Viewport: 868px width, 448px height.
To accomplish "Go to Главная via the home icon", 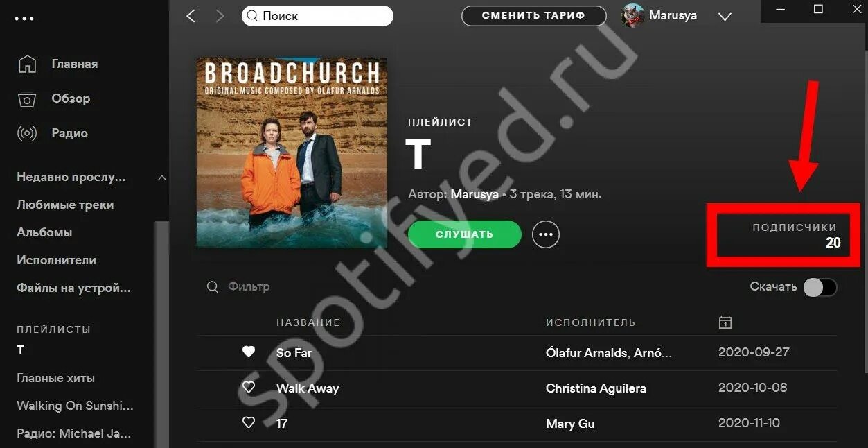I will pyautogui.click(x=27, y=64).
